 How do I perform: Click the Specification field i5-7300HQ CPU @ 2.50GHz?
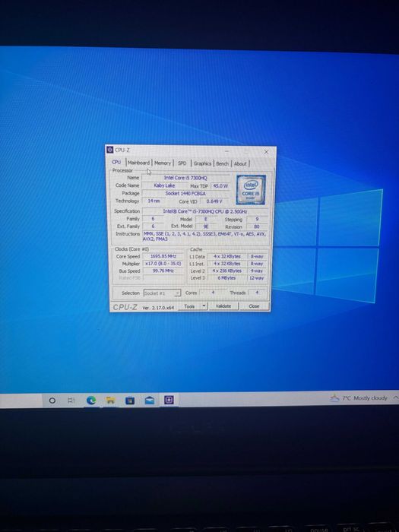[205, 211]
